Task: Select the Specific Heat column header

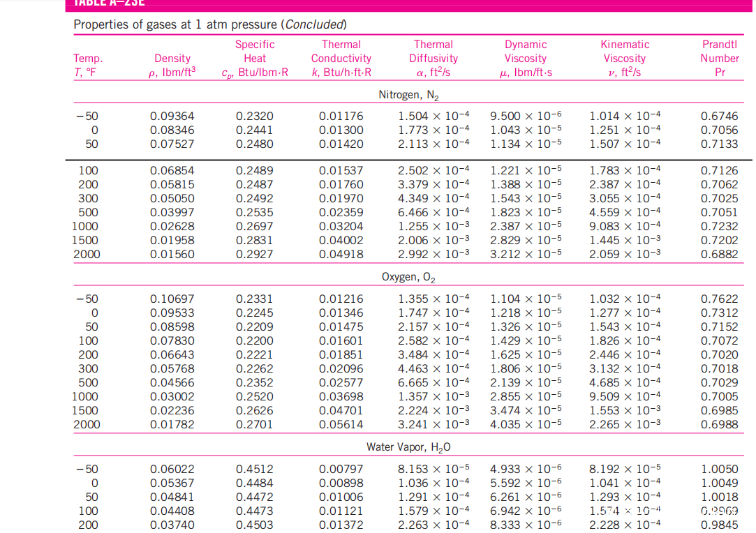Action: (255, 59)
